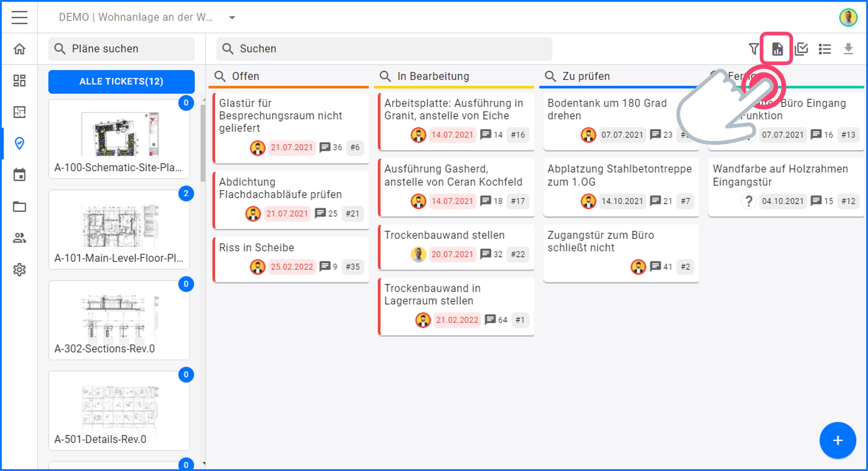Open the hamburger navigation menu
Image resolution: width=868 pixels, height=471 pixels.
click(19, 17)
